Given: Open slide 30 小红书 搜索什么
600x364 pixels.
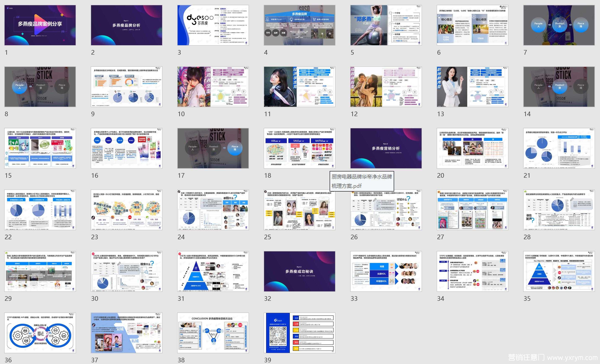Looking at the screenshot, I should tap(126, 271).
